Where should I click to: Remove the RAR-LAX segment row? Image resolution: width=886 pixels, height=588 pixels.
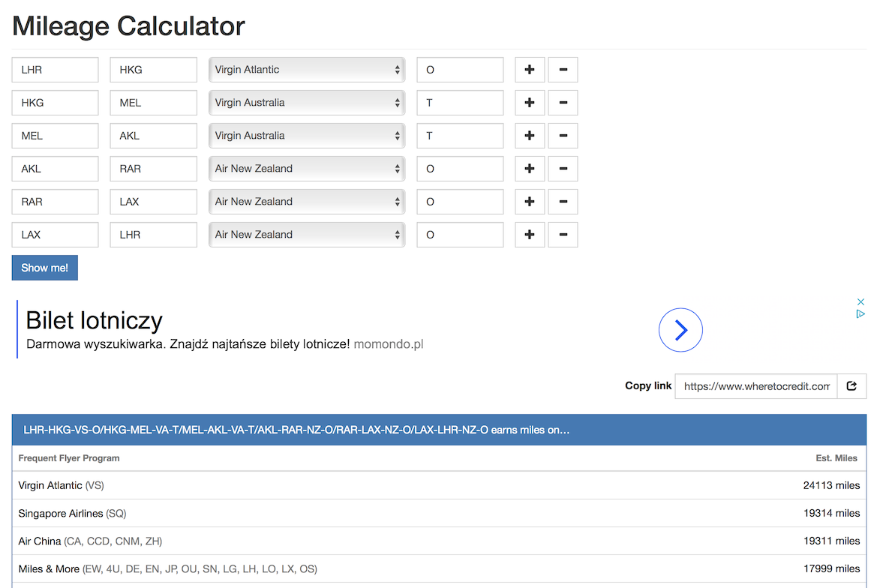coord(563,202)
